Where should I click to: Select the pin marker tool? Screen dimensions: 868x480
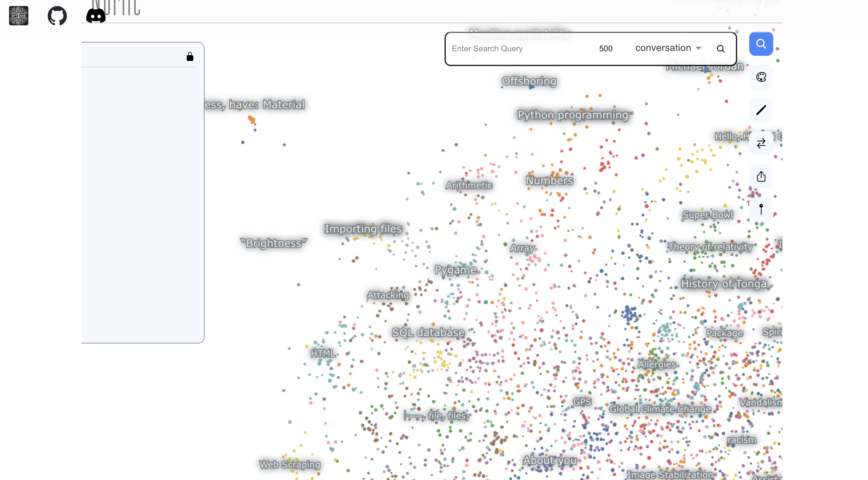761,209
